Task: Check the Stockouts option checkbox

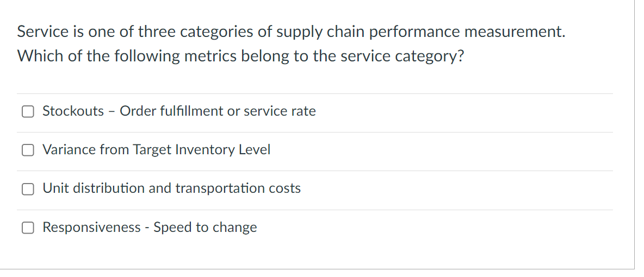Action: [x=28, y=111]
